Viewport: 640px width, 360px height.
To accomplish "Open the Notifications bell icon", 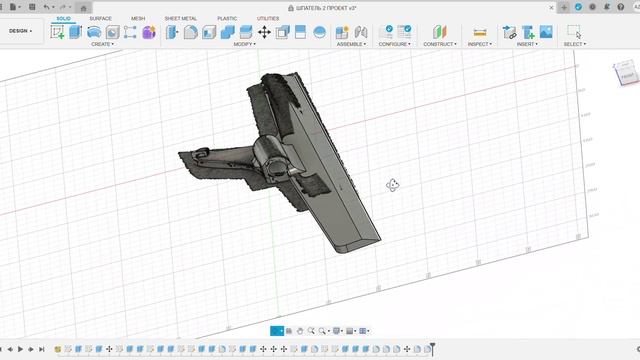I will [607, 7].
